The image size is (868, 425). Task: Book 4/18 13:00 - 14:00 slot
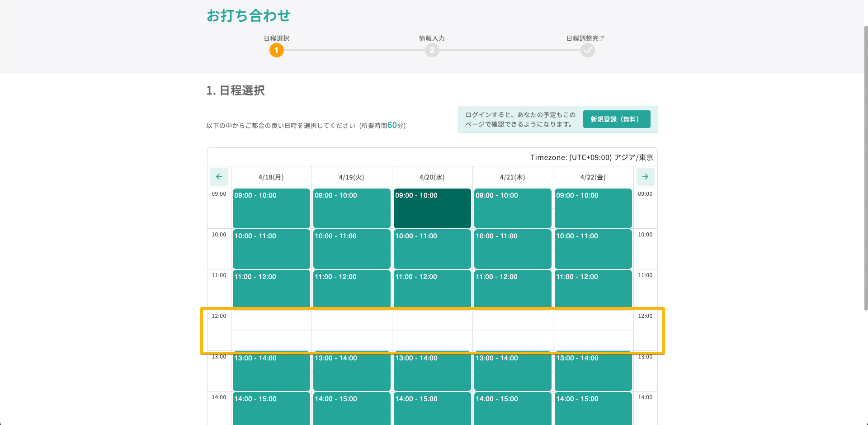[x=271, y=371]
